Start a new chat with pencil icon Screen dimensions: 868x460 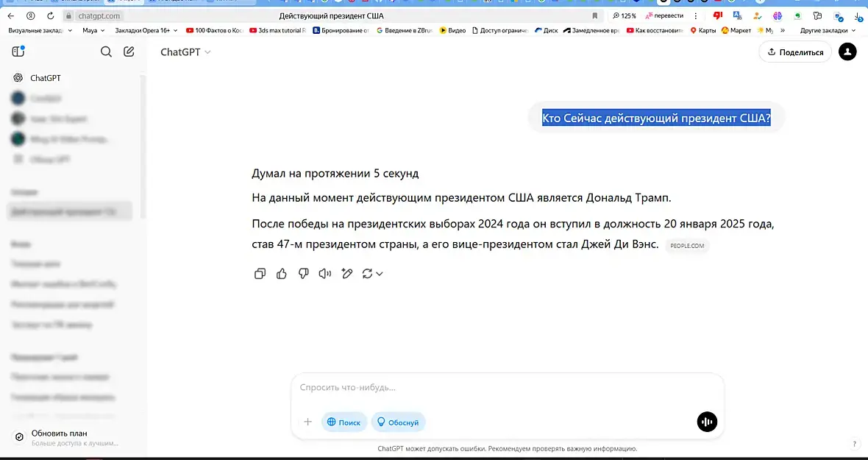(x=129, y=52)
